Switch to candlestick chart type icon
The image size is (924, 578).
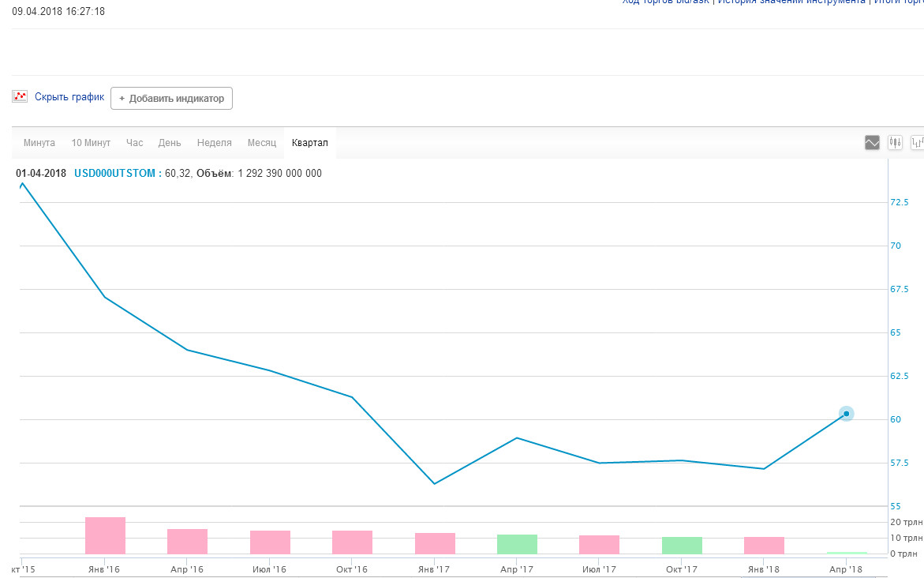(895, 143)
